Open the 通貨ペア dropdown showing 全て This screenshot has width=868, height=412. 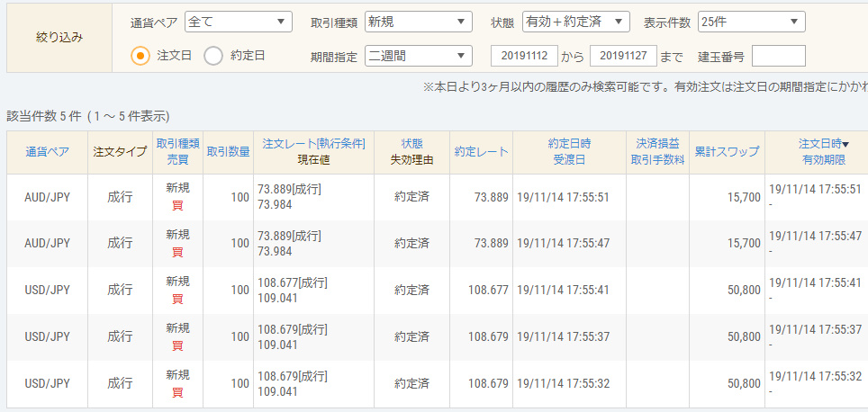pyautogui.click(x=238, y=22)
